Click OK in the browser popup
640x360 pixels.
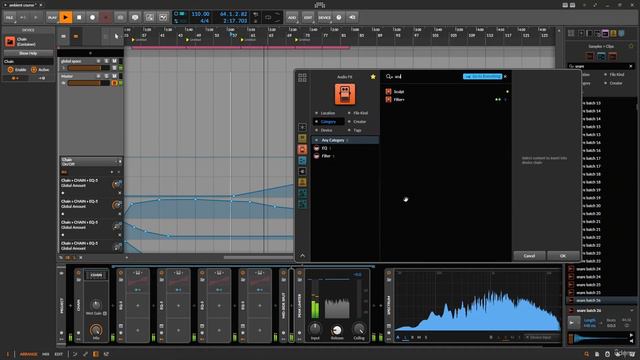point(563,256)
